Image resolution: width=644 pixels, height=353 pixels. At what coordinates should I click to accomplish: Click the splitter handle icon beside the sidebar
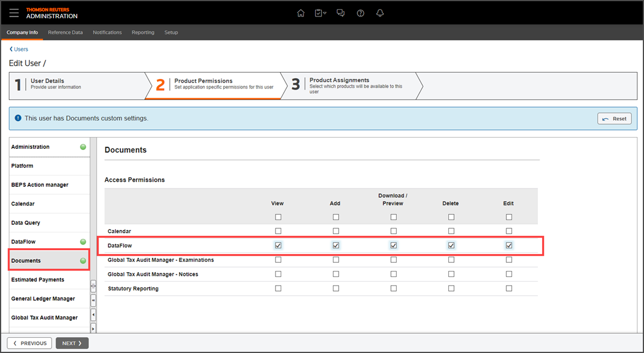pos(93,285)
